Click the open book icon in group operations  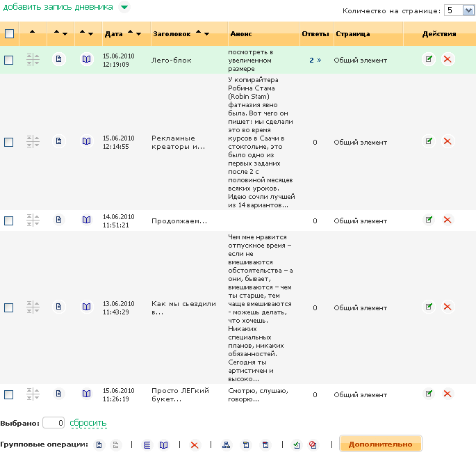(164, 444)
